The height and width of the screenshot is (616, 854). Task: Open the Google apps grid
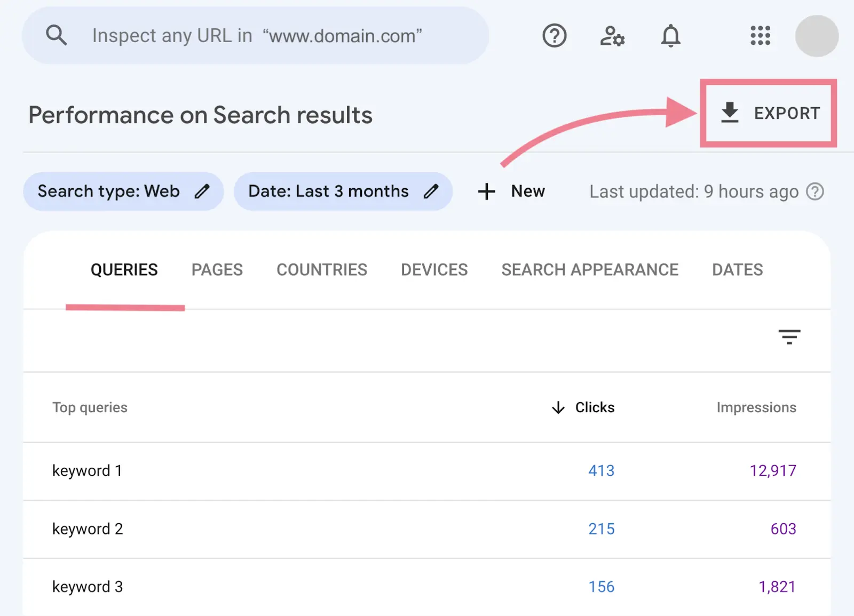(760, 36)
